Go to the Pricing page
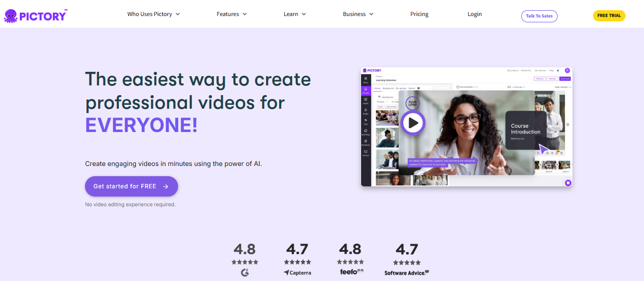 (x=419, y=14)
